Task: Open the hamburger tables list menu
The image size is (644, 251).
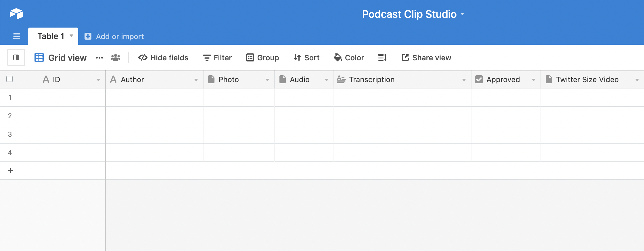Action: tap(17, 36)
